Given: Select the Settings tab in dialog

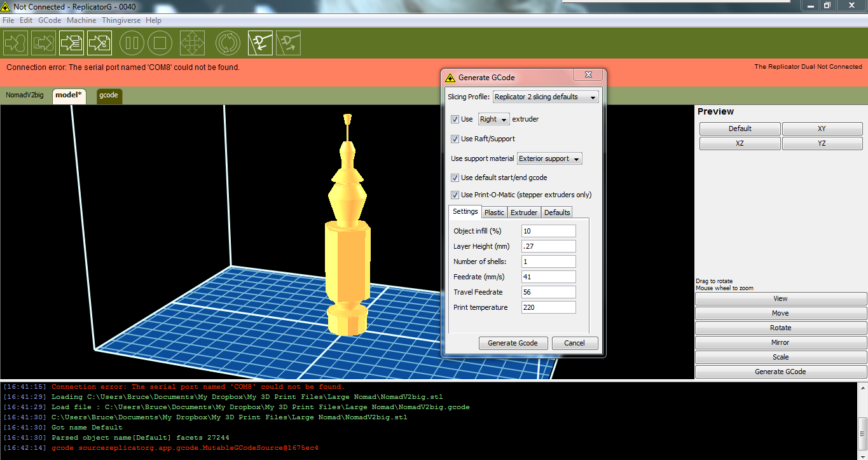Looking at the screenshot, I should (x=465, y=212).
